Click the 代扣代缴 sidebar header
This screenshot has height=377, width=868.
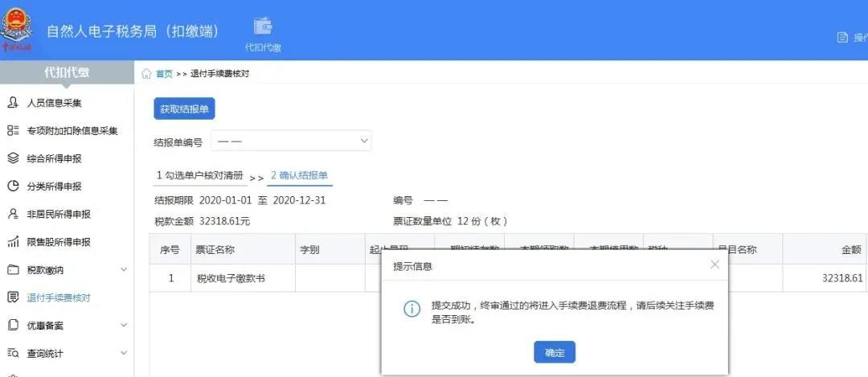pos(67,72)
